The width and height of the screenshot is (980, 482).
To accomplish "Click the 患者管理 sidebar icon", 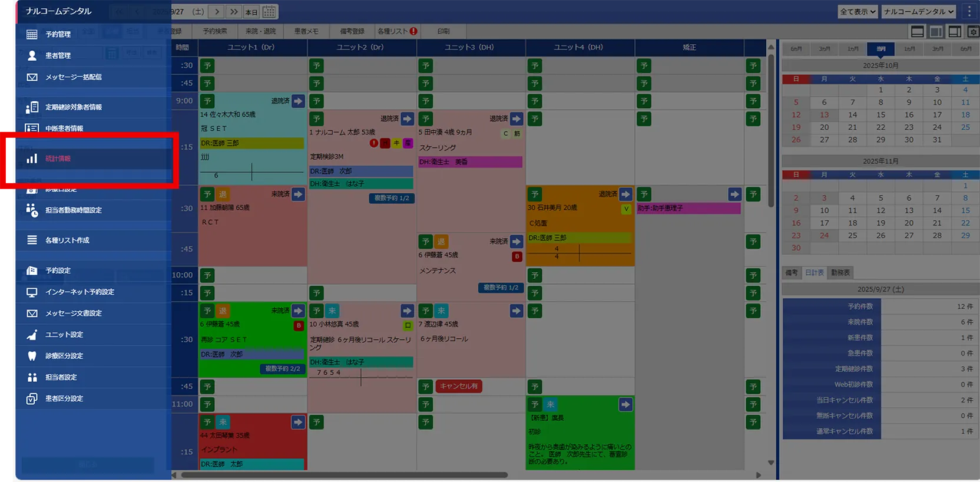I will 32,55.
